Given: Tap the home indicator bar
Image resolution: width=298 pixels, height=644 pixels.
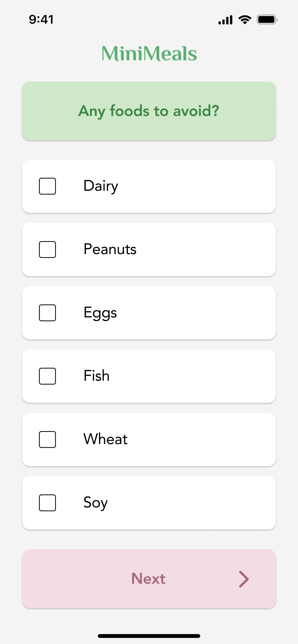Looking at the screenshot, I should coord(149,636).
